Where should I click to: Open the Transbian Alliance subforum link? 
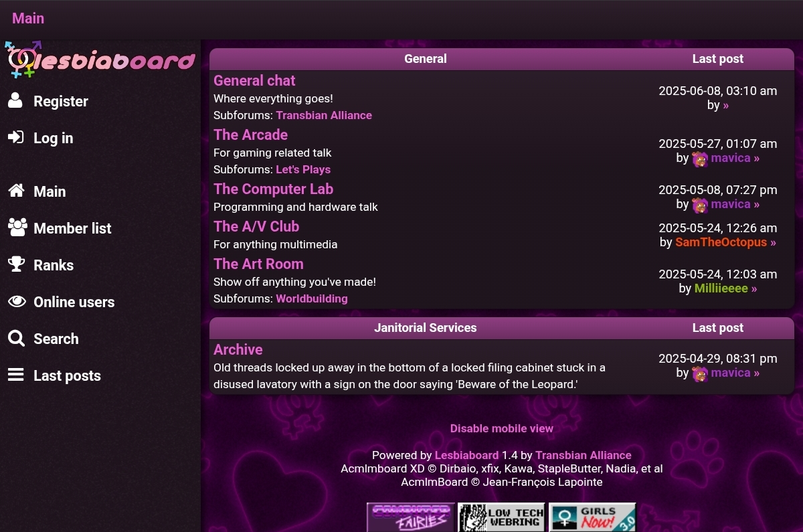[324, 115]
